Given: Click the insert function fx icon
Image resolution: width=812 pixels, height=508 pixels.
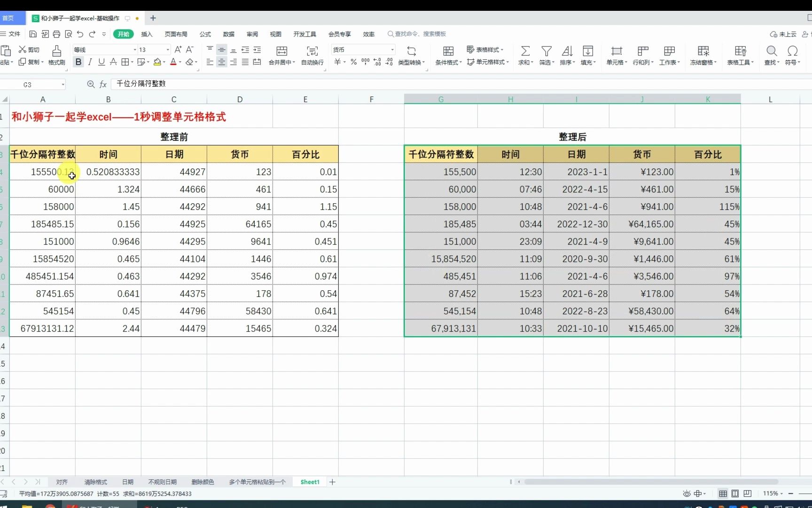Looking at the screenshot, I should pos(103,84).
